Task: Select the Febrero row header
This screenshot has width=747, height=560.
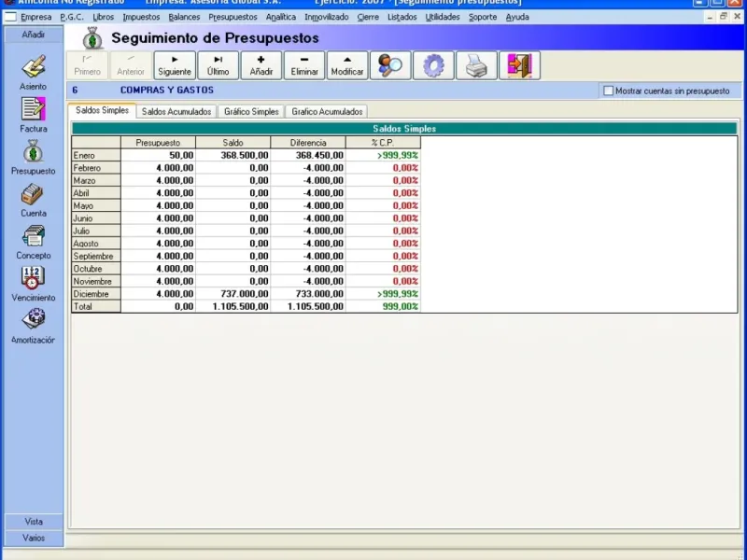Action: click(x=96, y=168)
